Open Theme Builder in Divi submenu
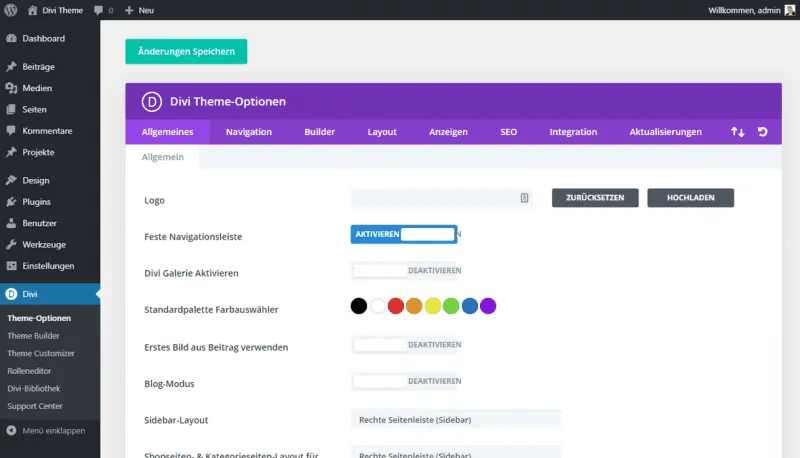The height and width of the screenshot is (458, 800). coord(33,336)
